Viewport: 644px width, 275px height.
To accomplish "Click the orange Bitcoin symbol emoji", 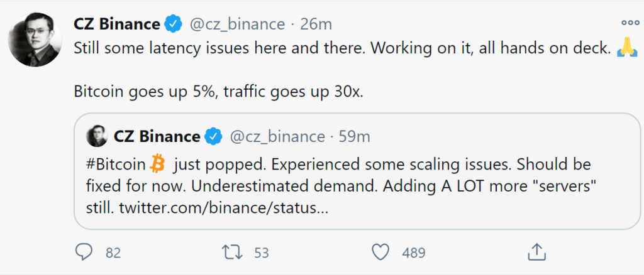I will coord(158,164).
